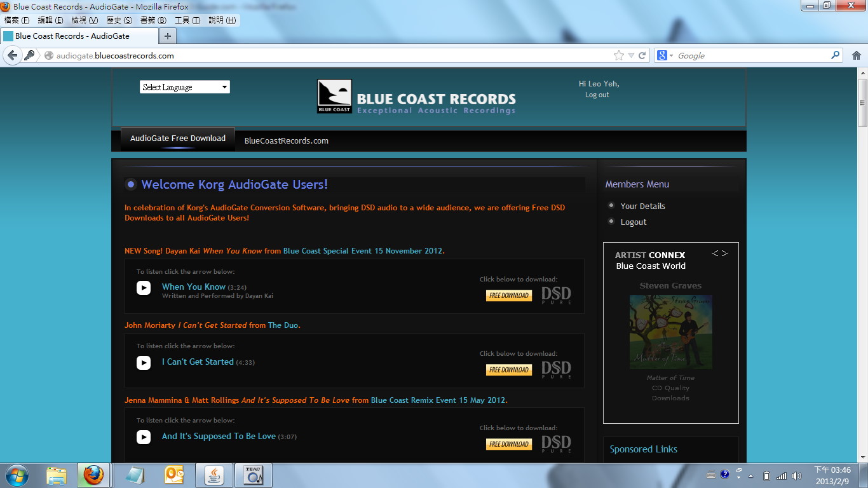Play the song I Can't Get Started
The height and width of the screenshot is (488, 868).
click(x=144, y=362)
